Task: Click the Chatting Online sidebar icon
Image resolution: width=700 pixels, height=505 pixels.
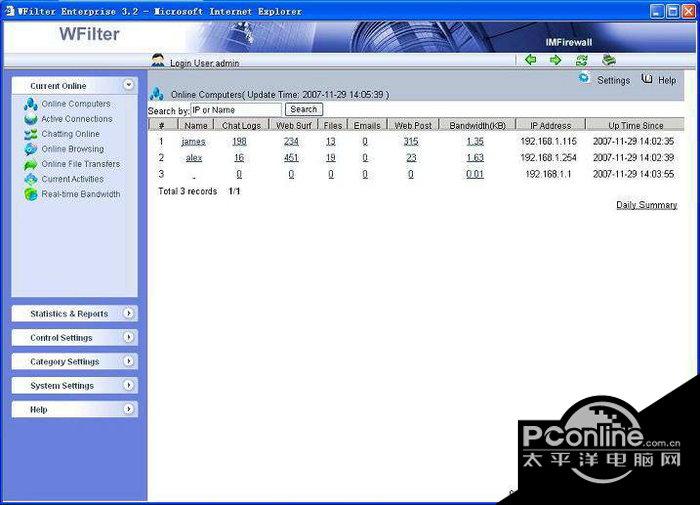Action: pyautogui.click(x=30, y=134)
